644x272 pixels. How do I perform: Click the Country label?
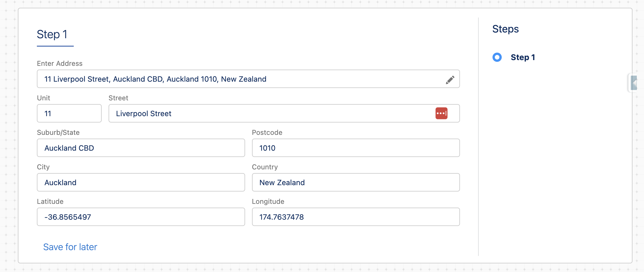tap(265, 167)
